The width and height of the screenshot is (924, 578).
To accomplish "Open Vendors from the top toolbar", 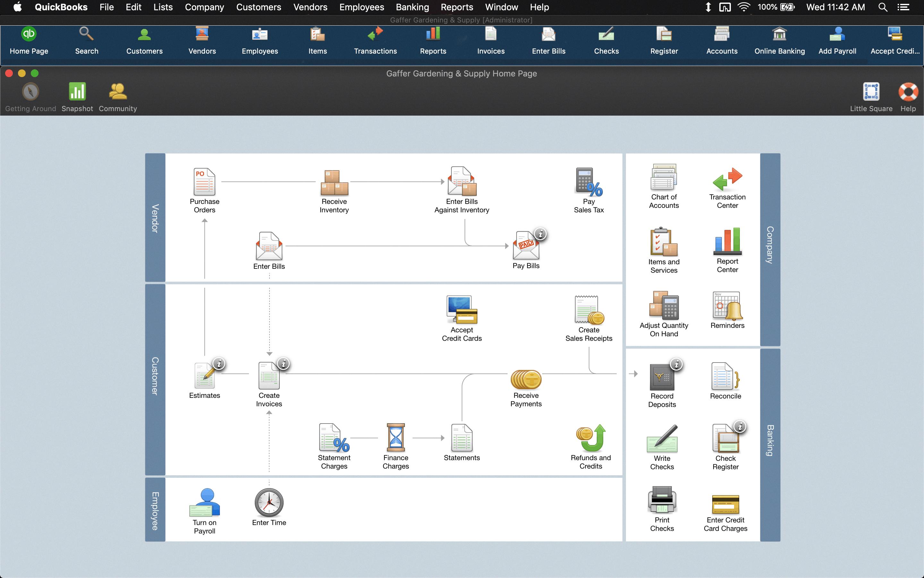I will point(202,41).
